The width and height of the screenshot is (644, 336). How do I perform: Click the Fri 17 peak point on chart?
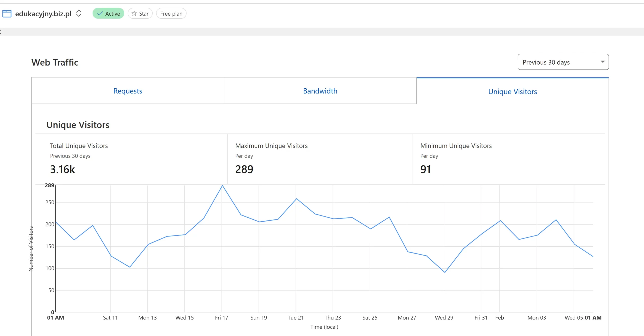pyautogui.click(x=222, y=186)
